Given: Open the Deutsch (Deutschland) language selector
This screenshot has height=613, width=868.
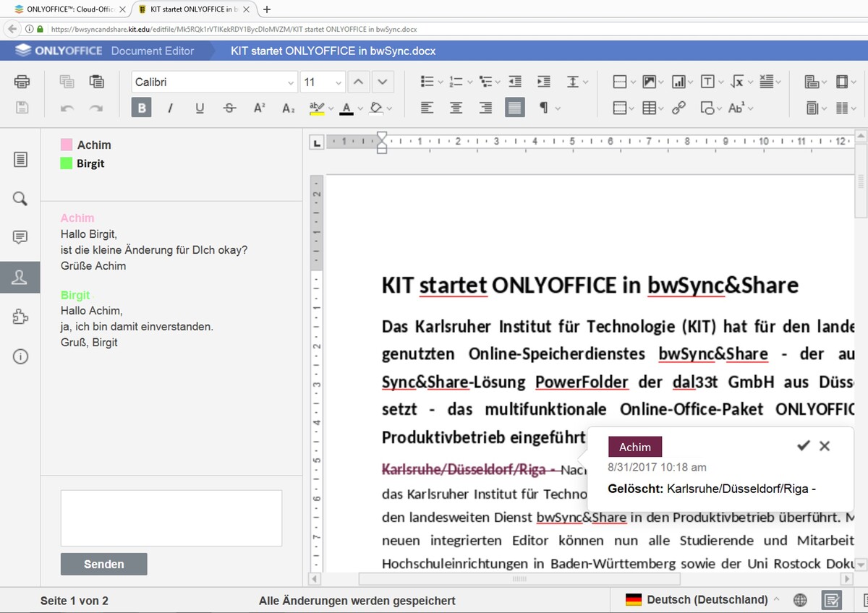Looking at the screenshot, I should tap(702, 600).
